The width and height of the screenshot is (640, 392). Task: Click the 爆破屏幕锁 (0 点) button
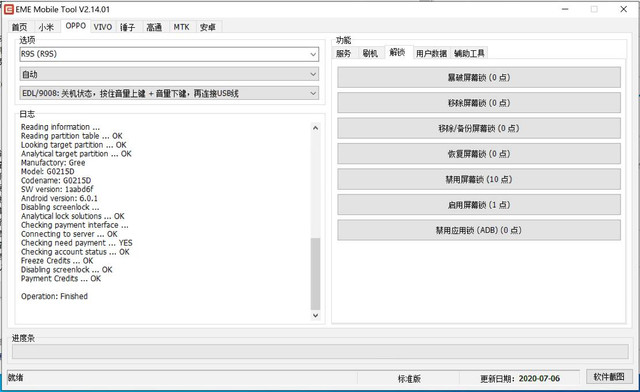click(x=479, y=77)
